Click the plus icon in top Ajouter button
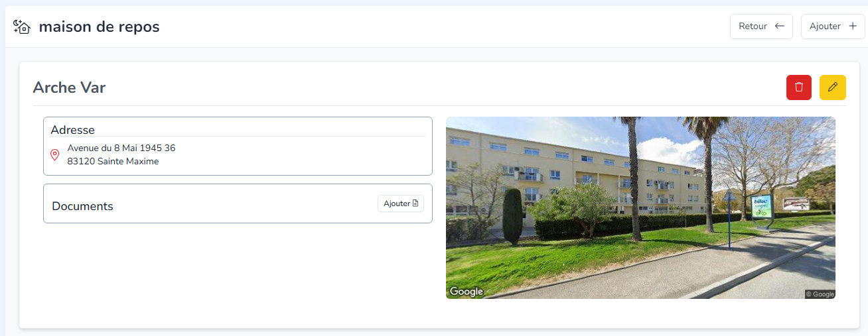The image size is (868, 336). [853, 27]
